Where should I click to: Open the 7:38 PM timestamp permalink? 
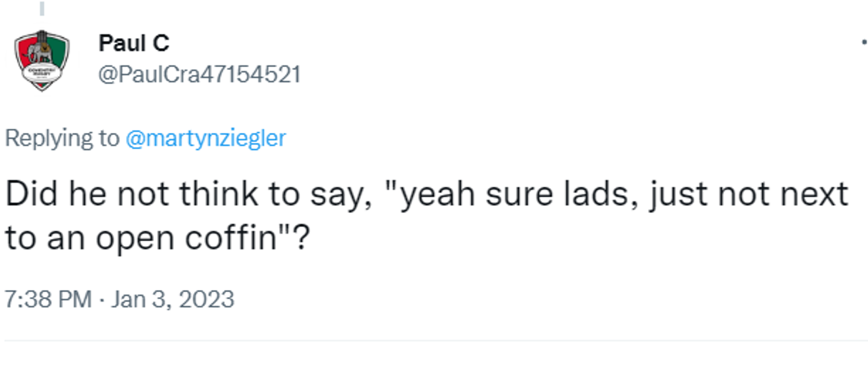click(x=48, y=299)
